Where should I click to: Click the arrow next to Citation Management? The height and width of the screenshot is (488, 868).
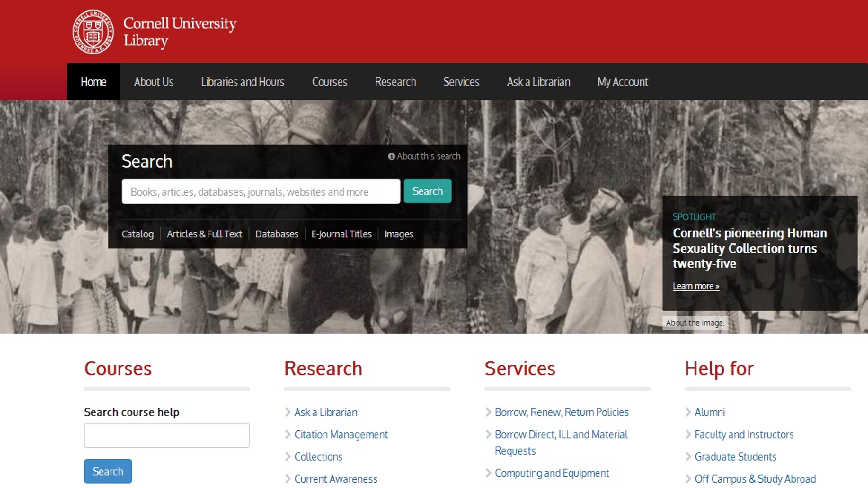coord(287,434)
